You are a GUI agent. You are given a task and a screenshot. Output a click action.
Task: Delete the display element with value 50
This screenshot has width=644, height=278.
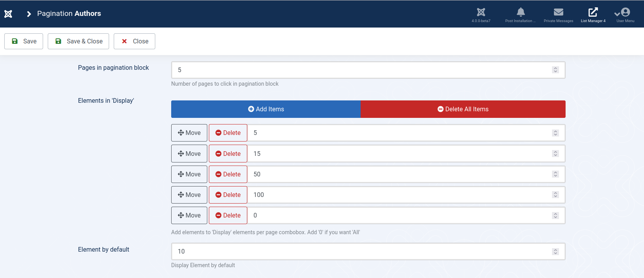pos(228,174)
